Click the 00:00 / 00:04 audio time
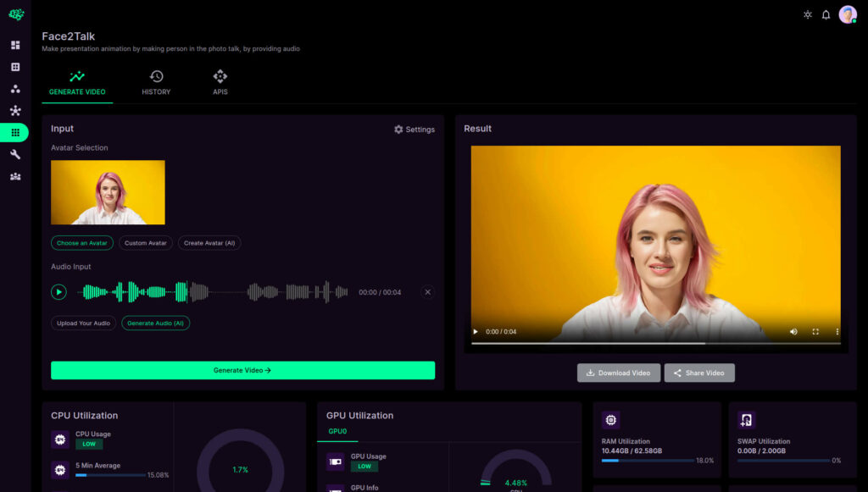868x492 pixels. [x=380, y=292]
